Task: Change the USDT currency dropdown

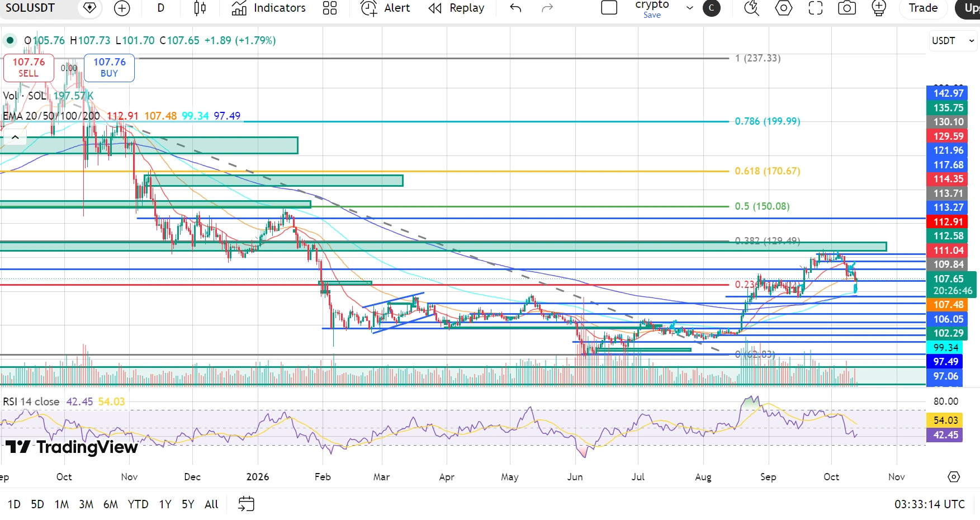Action: (953, 41)
